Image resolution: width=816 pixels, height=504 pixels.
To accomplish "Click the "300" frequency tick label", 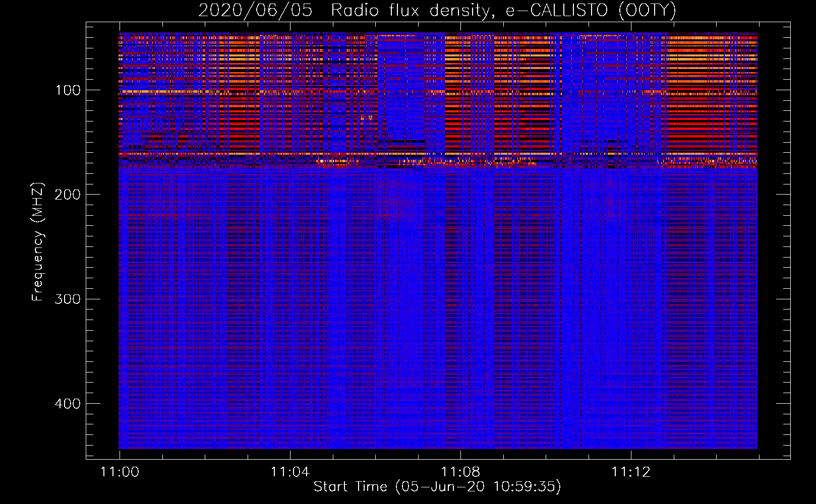I will 68,299.
